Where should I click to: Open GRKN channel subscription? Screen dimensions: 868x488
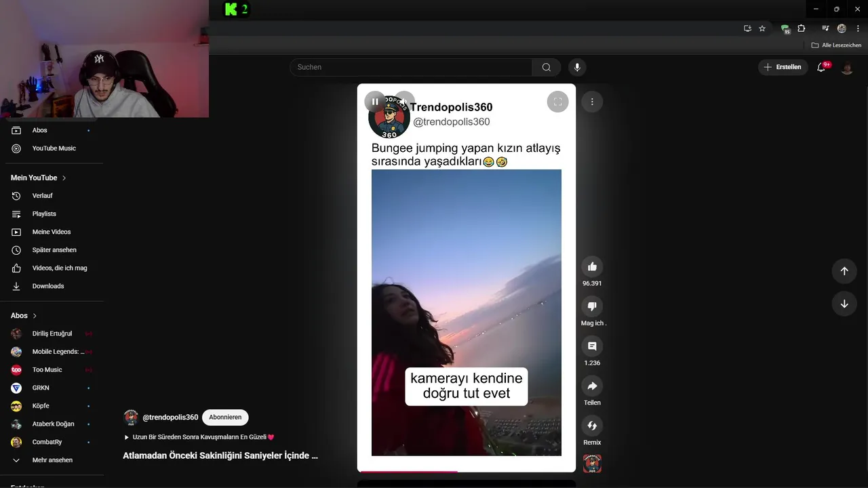(x=52, y=388)
